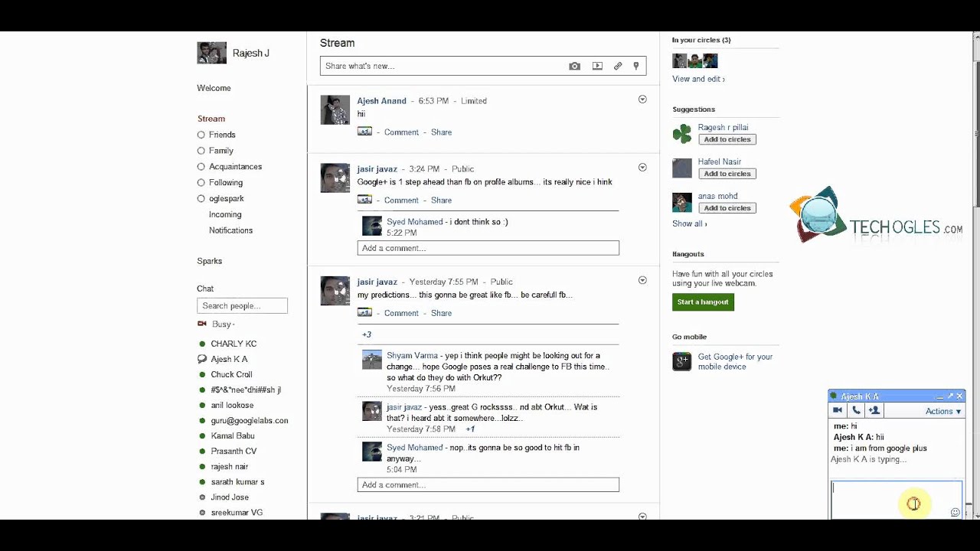Click the circle member thumbnails under In your circles
The width and height of the screenshot is (980, 551).
click(694, 60)
